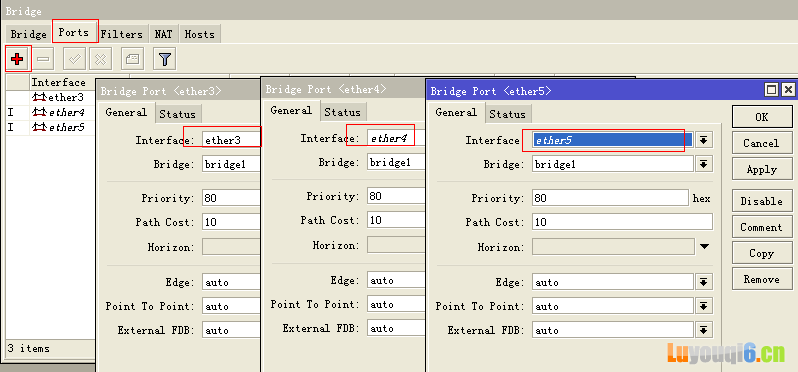
Task: Click Priority field in ether3 window
Action: coord(231,198)
